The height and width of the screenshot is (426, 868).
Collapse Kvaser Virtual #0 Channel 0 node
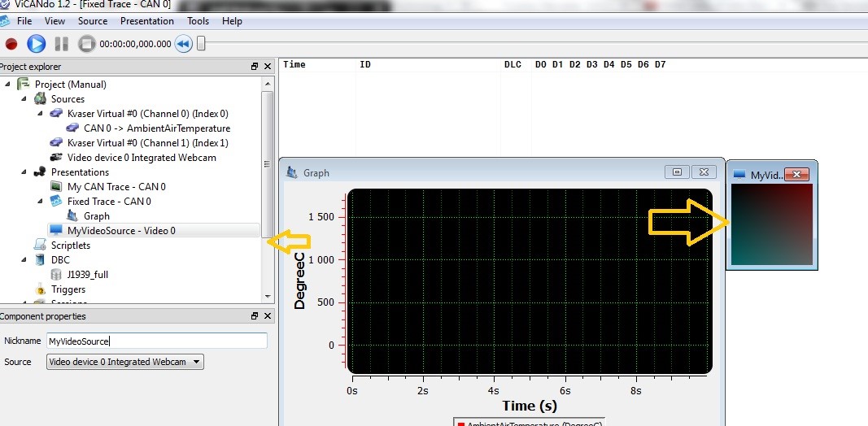41,114
